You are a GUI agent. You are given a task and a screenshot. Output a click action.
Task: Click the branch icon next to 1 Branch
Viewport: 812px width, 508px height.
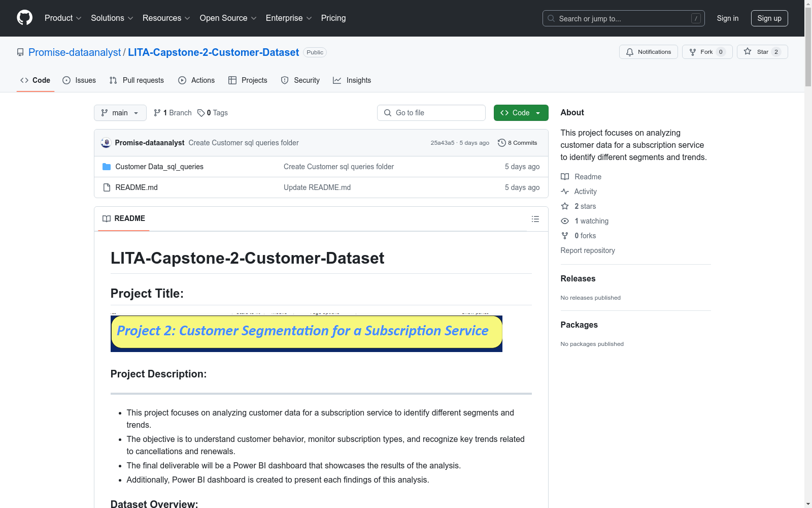[157, 113]
